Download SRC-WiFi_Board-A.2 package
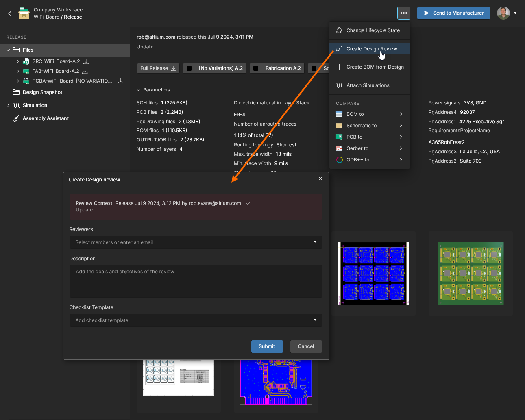The height and width of the screenshot is (420, 525). click(86, 61)
